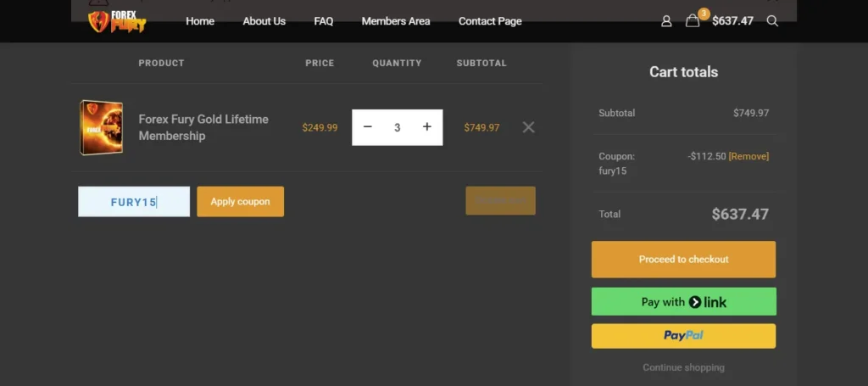Increase quantity with the plus button
Viewport: 868px width, 386px height.
pyautogui.click(x=427, y=126)
